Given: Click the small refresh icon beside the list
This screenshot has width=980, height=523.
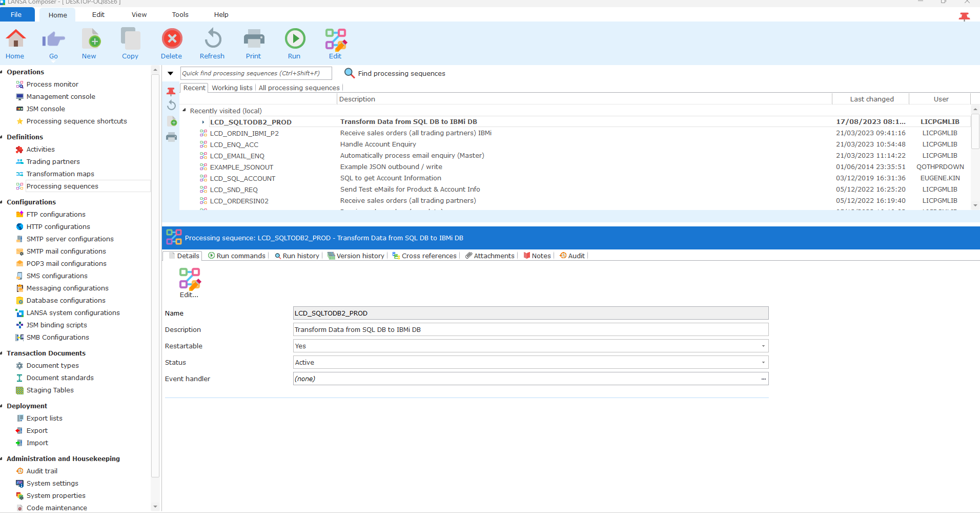Looking at the screenshot, I should (x=171, y=106).
